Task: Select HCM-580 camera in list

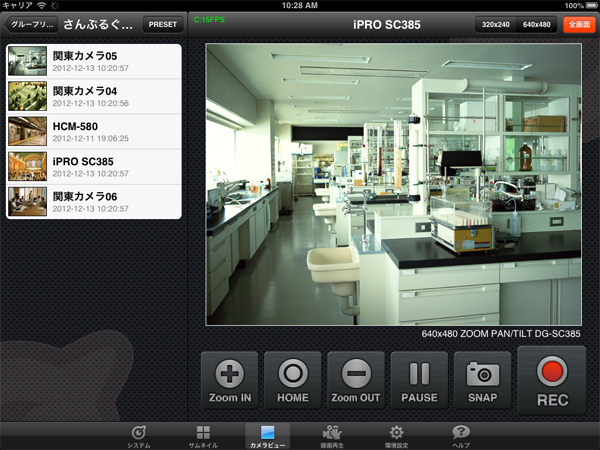Action: coord(94,131)
